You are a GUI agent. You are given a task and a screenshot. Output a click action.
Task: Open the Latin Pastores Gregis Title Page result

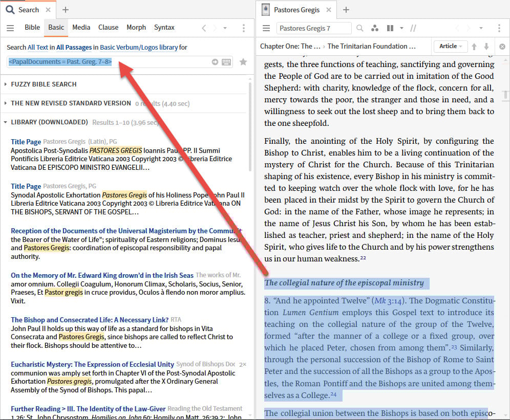26,142
